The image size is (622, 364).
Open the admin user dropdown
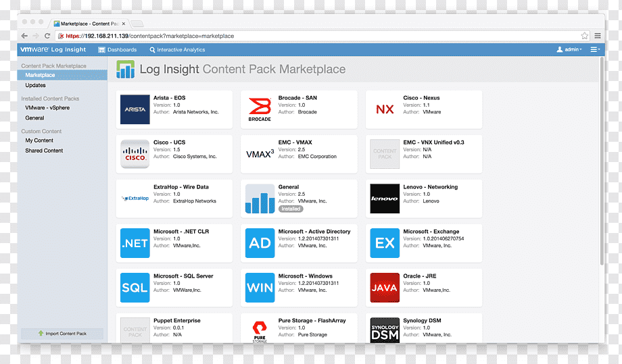(x=569, y=49)
